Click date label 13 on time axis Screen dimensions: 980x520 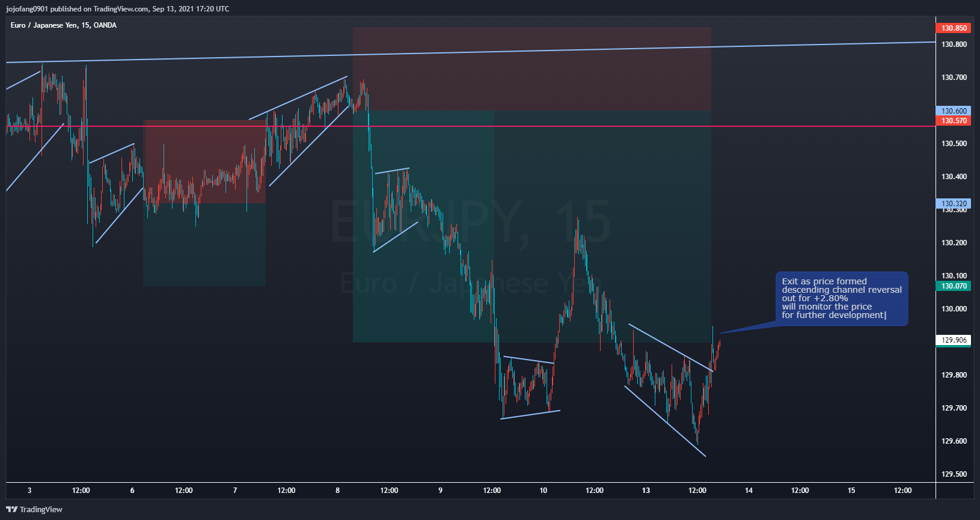coord(646,491)
